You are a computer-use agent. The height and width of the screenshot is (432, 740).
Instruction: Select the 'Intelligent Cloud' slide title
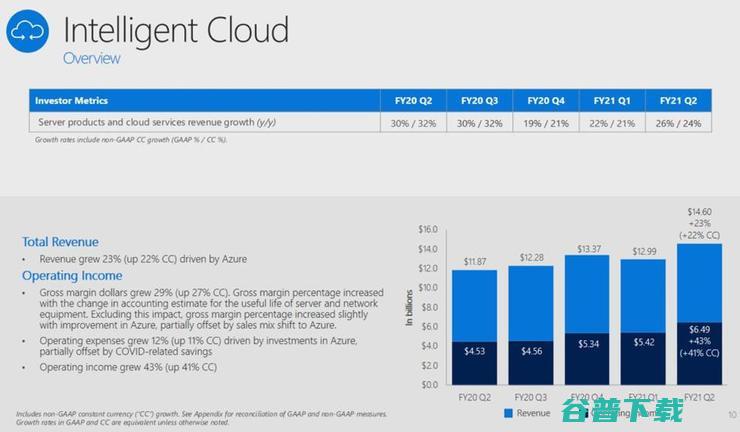coord(176,30)
